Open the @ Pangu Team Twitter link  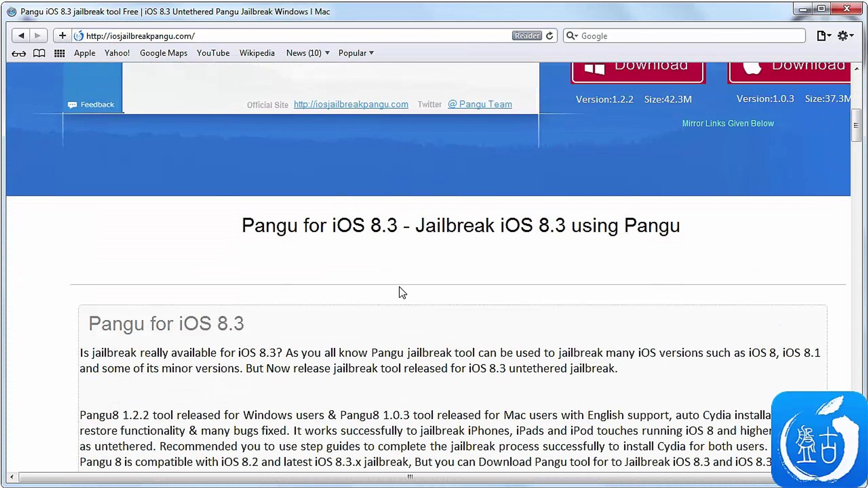coord(480,104)
